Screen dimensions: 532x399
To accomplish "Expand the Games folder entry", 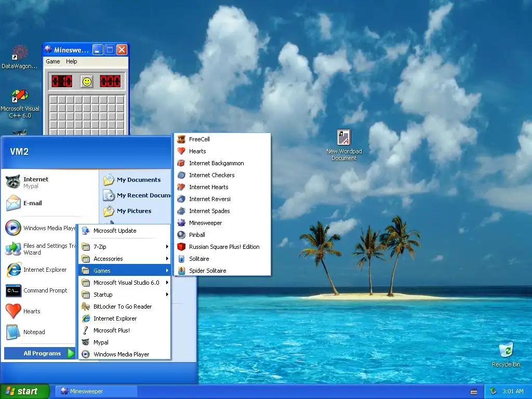I will pos(125,270).
